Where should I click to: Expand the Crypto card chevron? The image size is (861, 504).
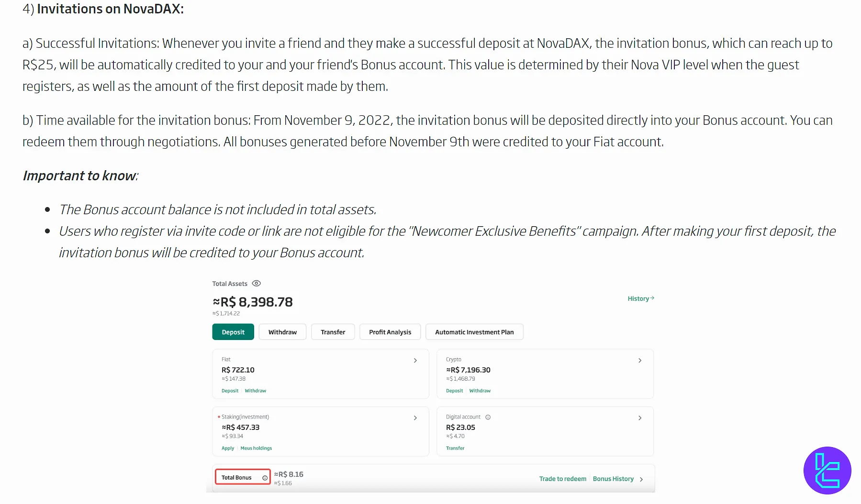coord(640,361)
